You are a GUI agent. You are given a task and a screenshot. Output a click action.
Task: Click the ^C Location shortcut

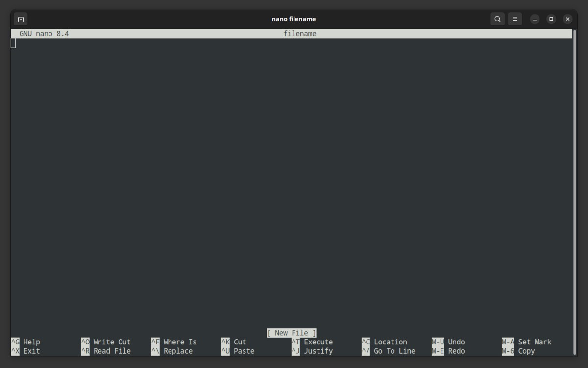(384, 342)
